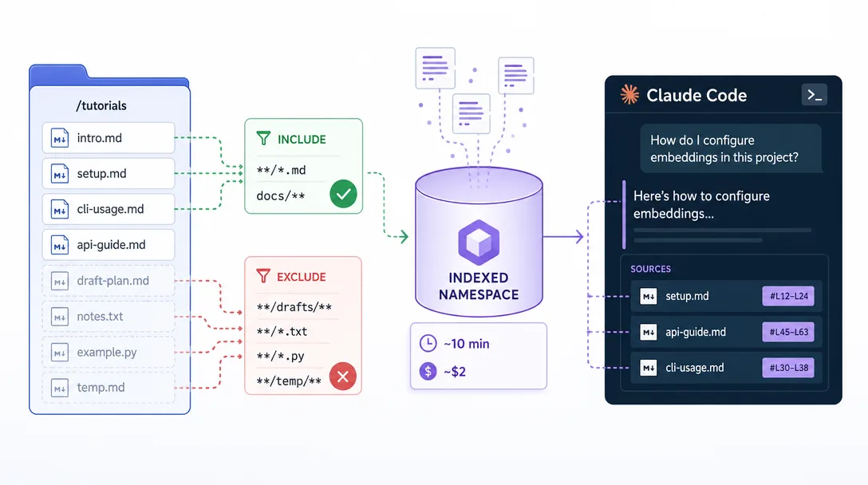Click the user question about configuring embeddings
The width and height of the screenshot is (868, 485).
coord(731,148)
